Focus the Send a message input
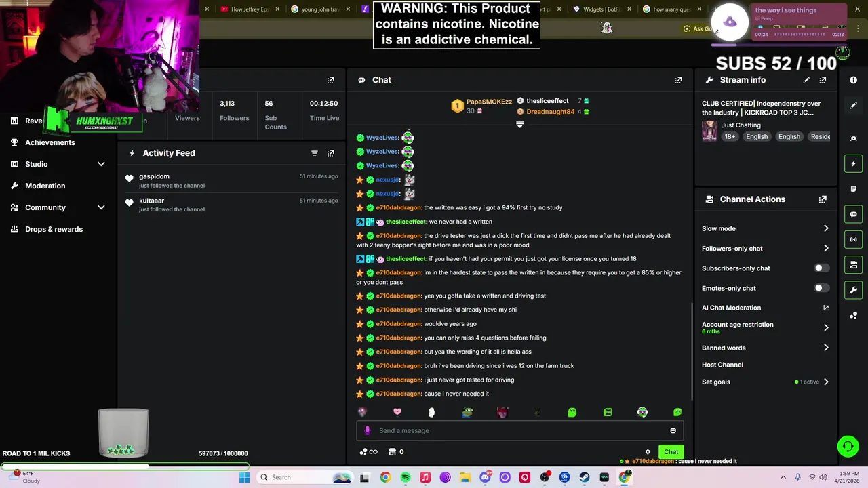Screen dimensions: 868x488 point(520,430)
